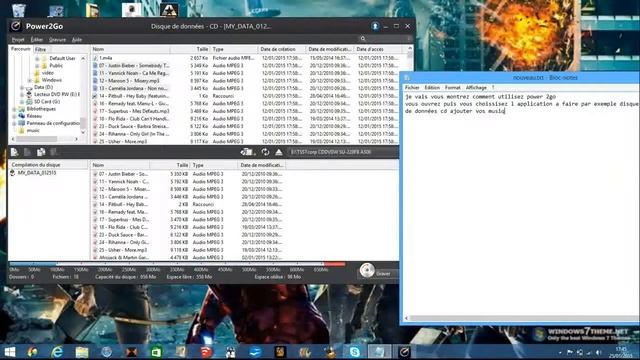Click the Graver burn disc button

click(378, 271)
